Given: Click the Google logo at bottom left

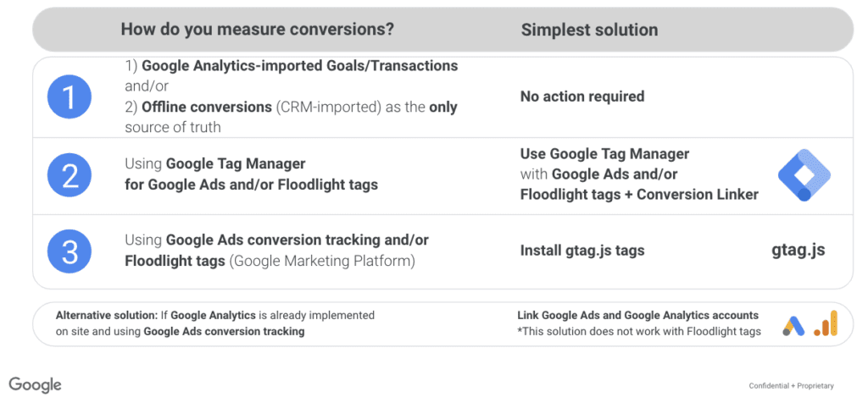Looking at the screenshot, I should (x=36, y=385).
